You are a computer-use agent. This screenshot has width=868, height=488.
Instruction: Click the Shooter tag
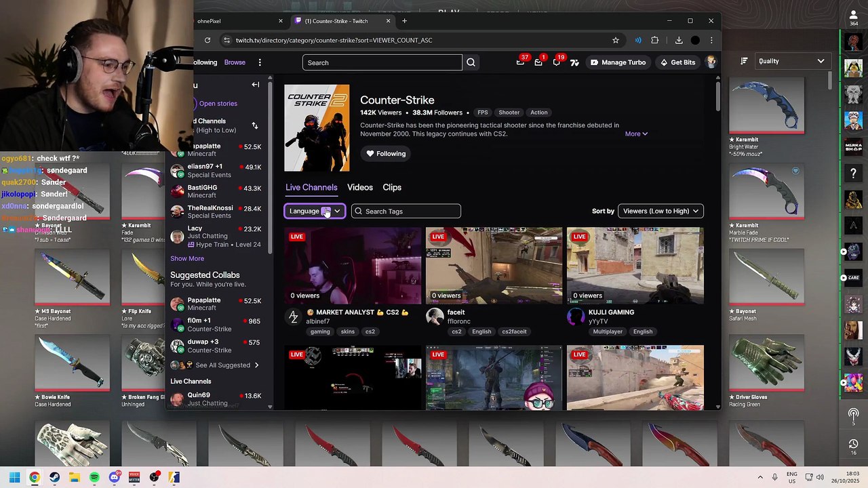509,113
